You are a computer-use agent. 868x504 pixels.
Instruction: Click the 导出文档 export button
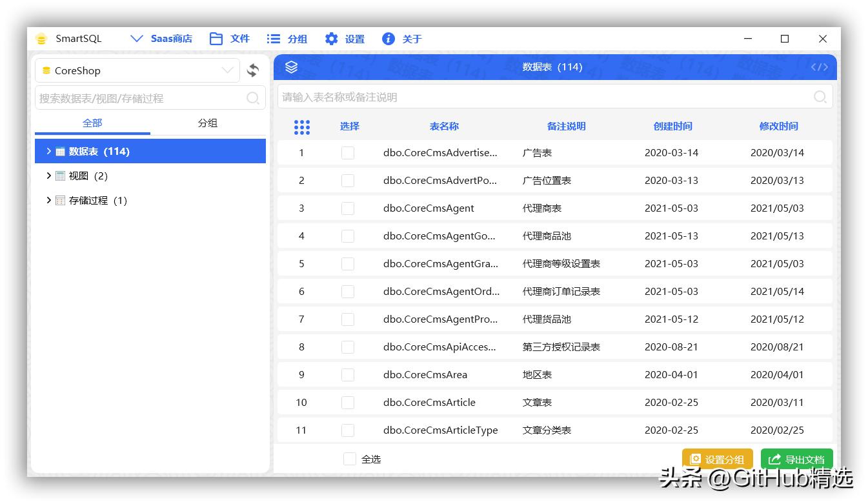point(797,459)
